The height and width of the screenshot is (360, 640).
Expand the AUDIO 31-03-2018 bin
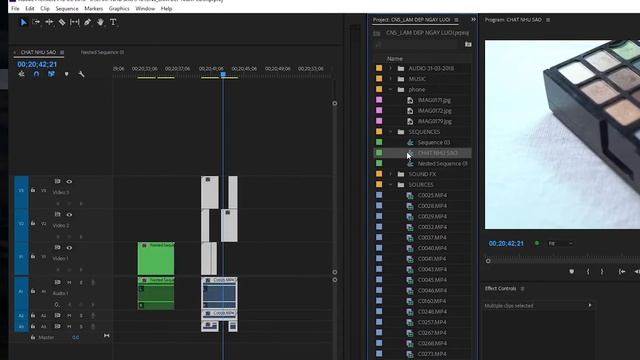pos(391,68)
